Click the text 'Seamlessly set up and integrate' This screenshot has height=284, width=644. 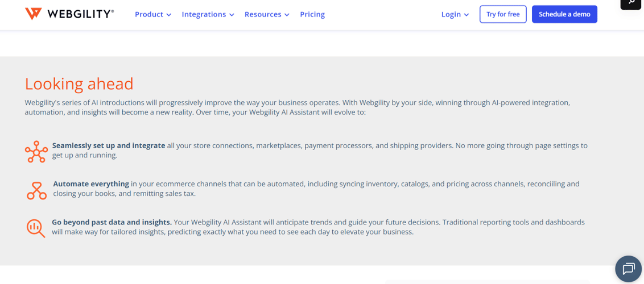coord(109,145)
